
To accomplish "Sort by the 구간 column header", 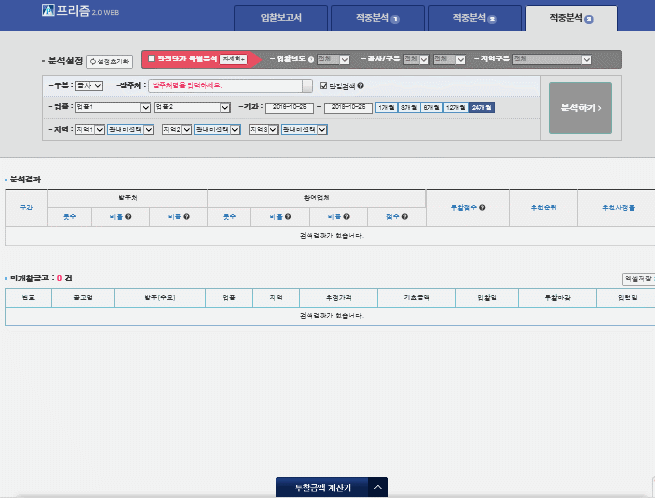I will (x=26, y=207).
